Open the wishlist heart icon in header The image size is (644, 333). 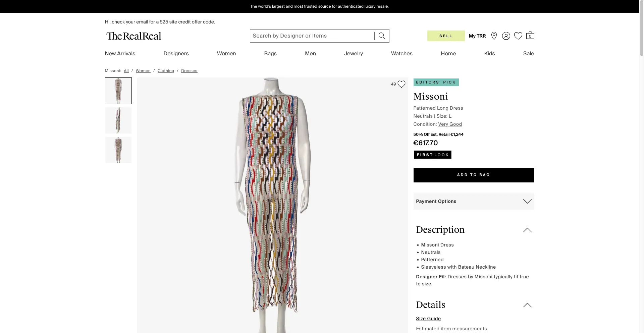(518, 36)
